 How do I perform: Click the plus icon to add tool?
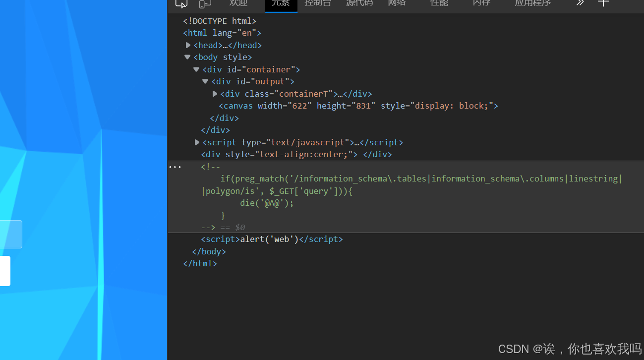(603, 2)
